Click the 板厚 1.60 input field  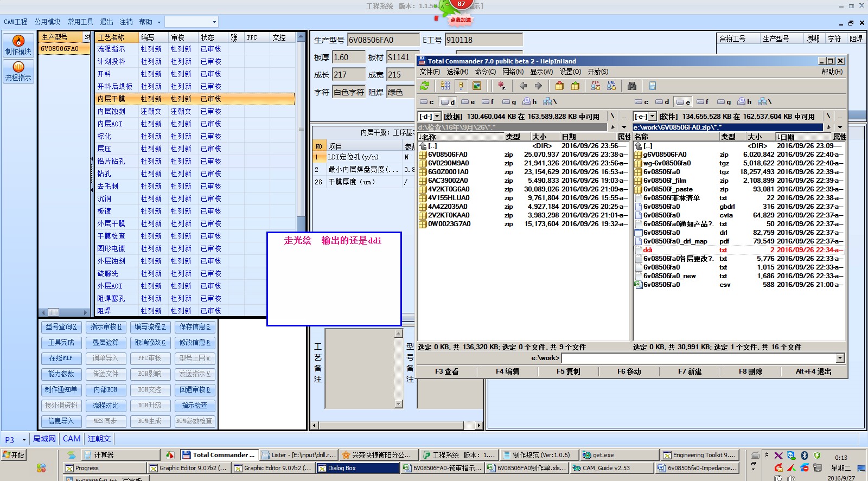[348, 57]
